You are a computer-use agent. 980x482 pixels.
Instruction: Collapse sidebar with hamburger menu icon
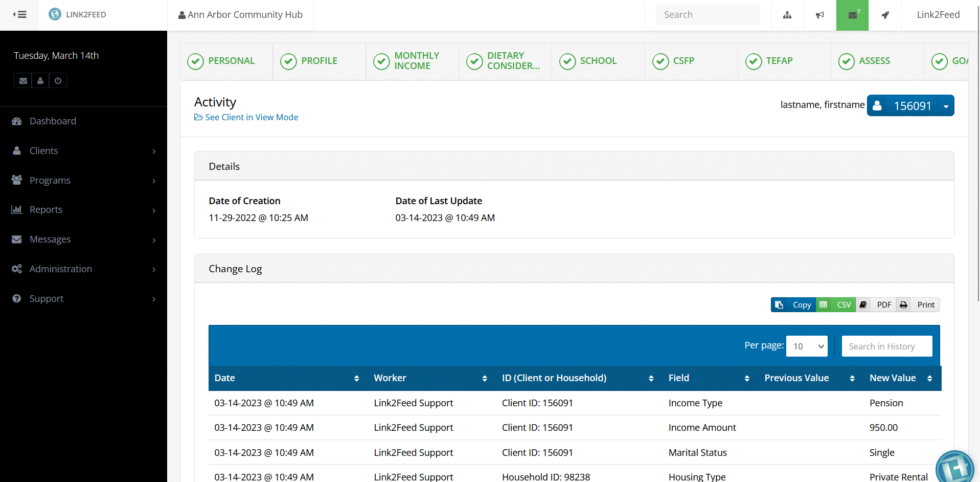[x=19, y=14]
